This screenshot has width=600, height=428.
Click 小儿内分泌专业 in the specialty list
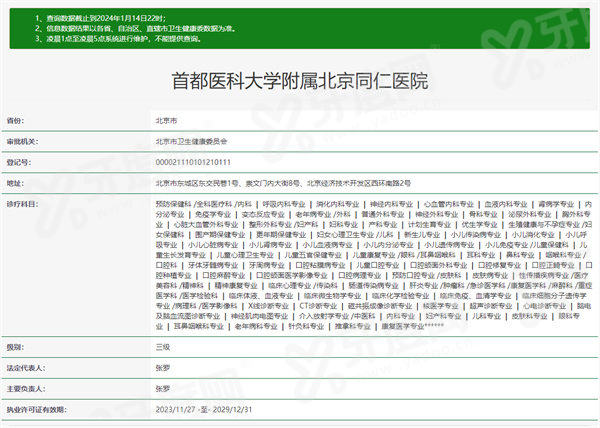(388, 245)
